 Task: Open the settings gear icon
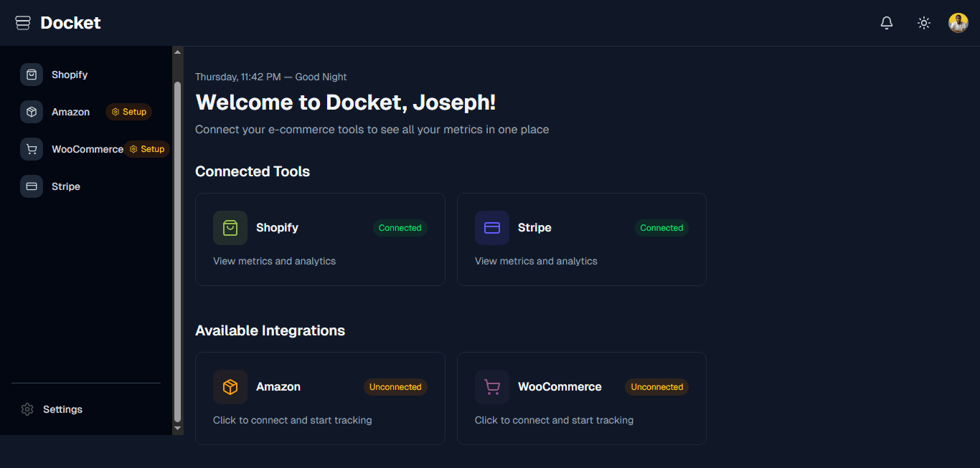tap(27, 409)
